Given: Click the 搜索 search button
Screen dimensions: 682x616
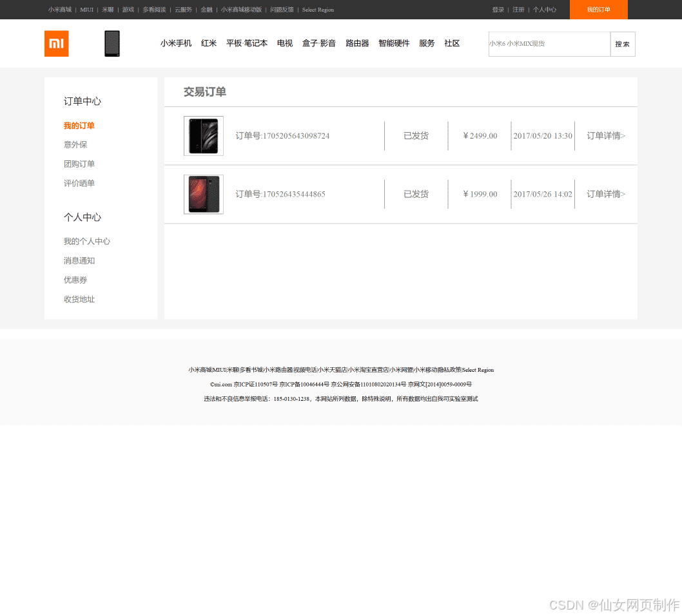Looking at the screenshot, I should (622, 44).
